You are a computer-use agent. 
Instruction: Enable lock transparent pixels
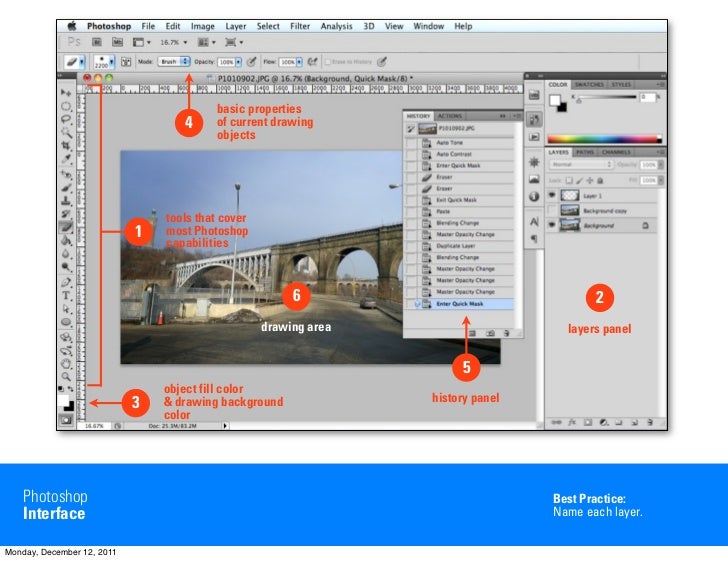570,180
